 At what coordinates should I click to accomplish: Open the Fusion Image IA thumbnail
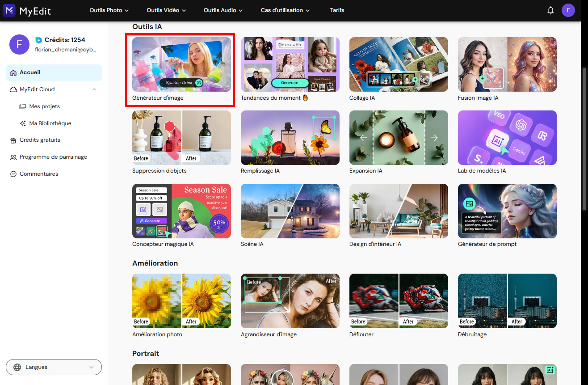click(x=507, y=65)
